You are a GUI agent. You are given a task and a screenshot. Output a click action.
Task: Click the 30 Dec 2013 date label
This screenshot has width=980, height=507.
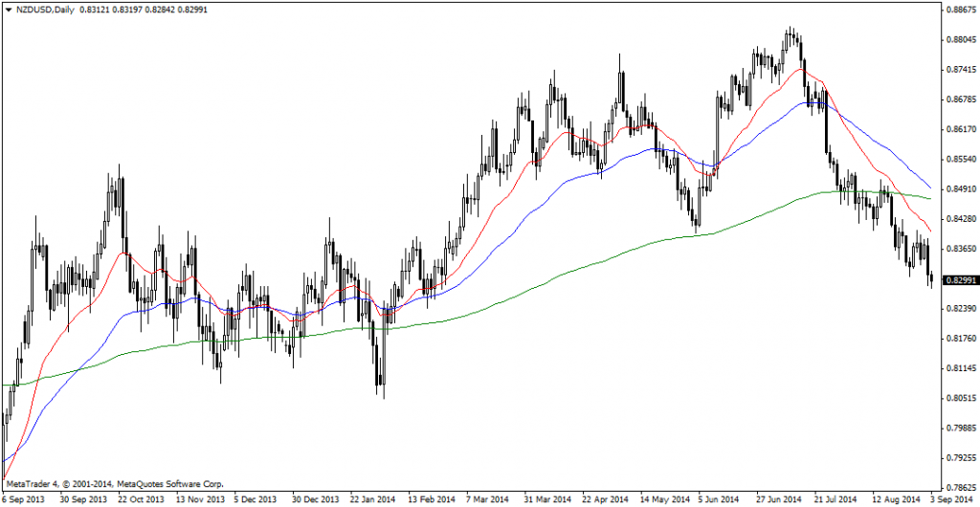coord(315,499)
